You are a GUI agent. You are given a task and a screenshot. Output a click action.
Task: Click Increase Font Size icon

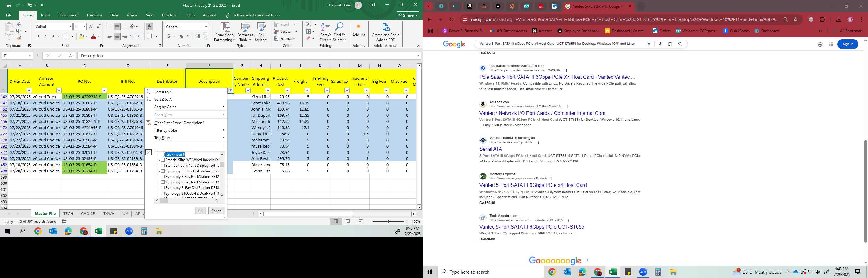pyautogui.click(x=91, y=27)
